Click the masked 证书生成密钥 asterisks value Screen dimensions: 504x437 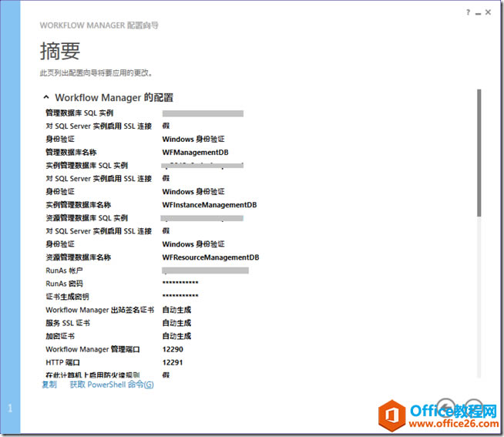180,295
